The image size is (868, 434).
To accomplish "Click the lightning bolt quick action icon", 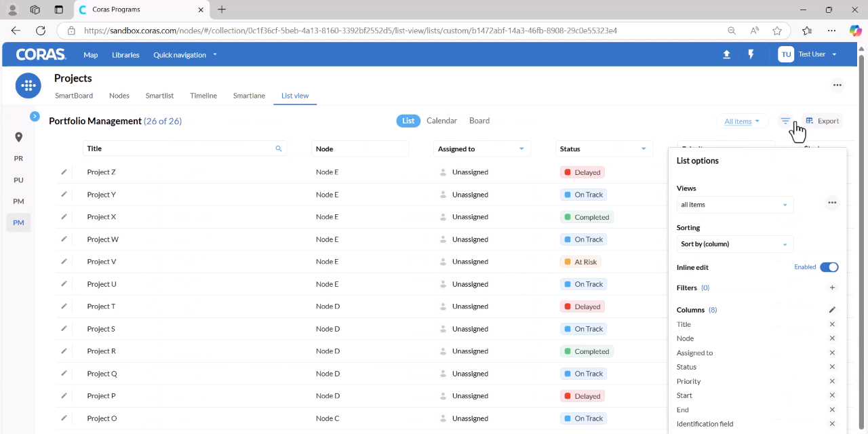I will tap(751, 54).
